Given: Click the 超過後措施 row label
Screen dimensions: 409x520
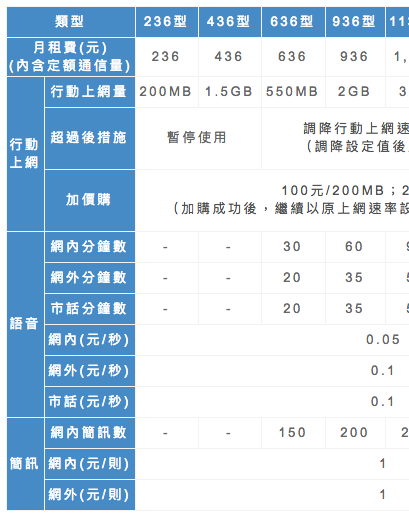Looking at the screenshot, I should click(x=90, y=138).
